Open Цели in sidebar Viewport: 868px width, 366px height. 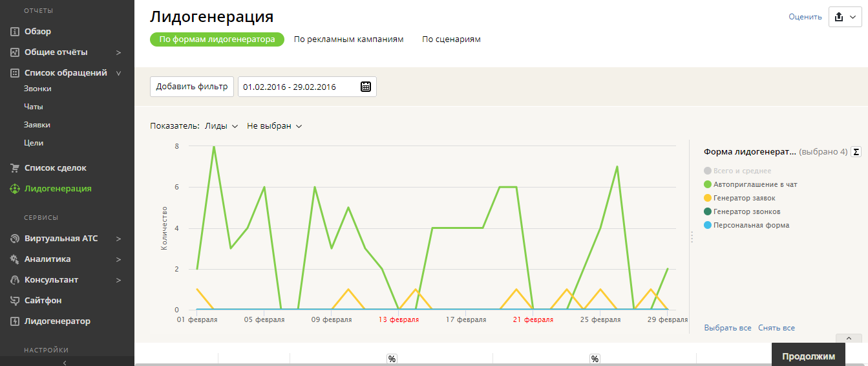coord(34,143)
